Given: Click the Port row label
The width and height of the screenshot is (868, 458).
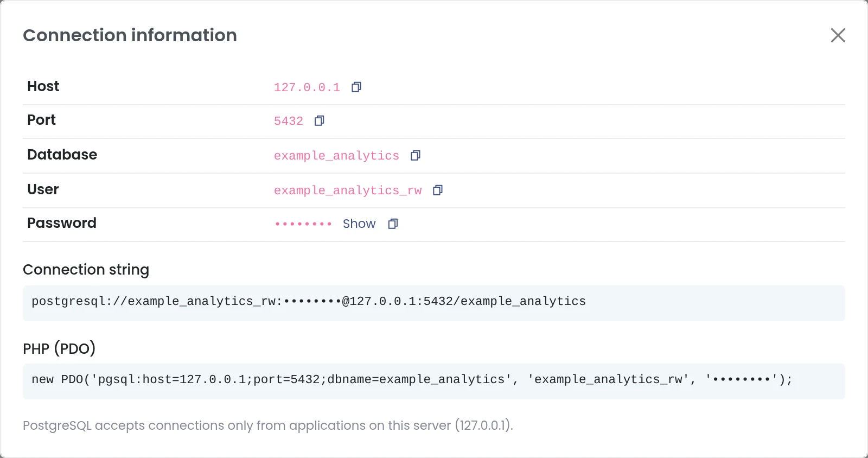Looking at the screenshot, I should click(x=42, y=120).
